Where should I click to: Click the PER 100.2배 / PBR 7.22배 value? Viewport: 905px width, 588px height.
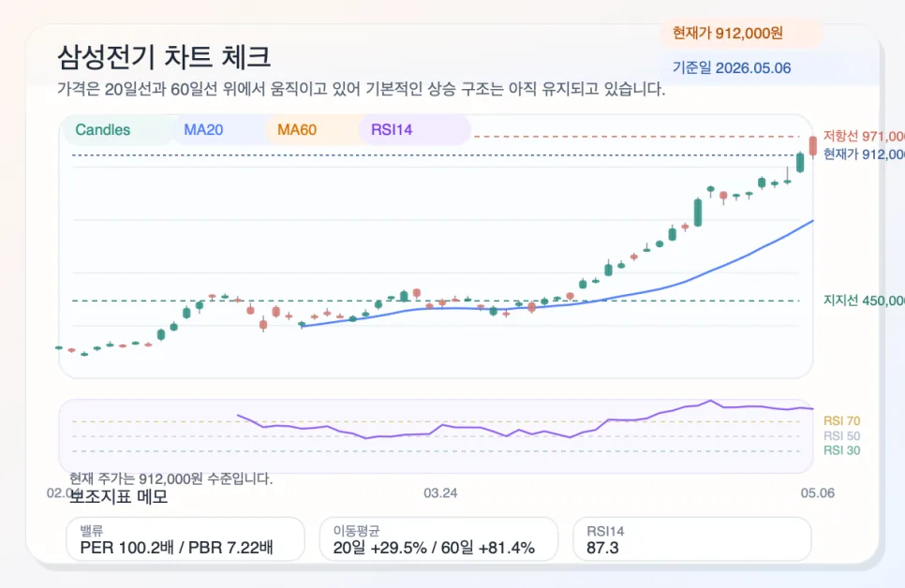(x=176, y=548)
